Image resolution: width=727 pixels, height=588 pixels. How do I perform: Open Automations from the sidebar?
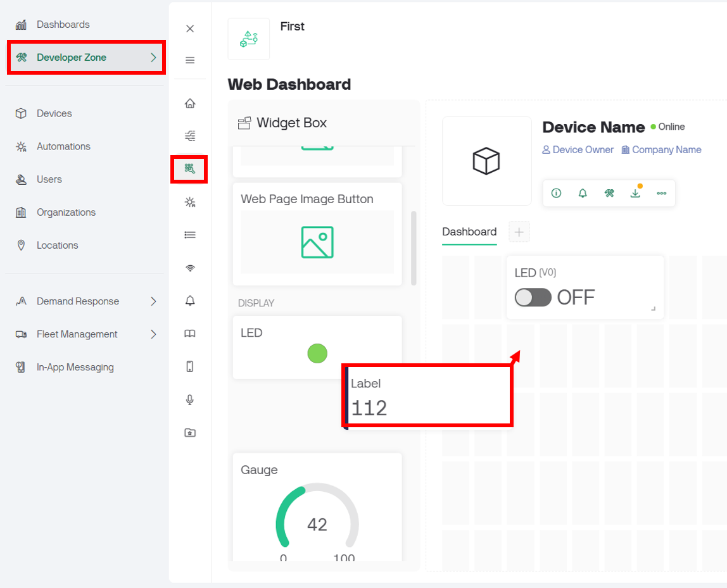63,146
